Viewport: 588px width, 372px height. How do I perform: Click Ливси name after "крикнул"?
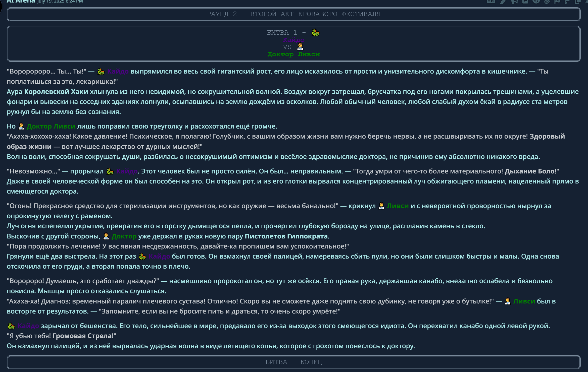[398, 206]
